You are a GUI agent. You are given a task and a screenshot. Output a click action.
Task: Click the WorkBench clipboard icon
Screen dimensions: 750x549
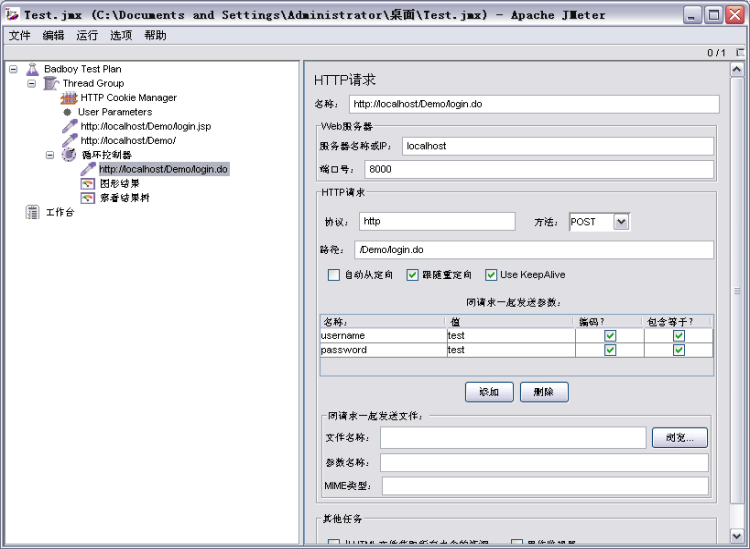point(33,212)
